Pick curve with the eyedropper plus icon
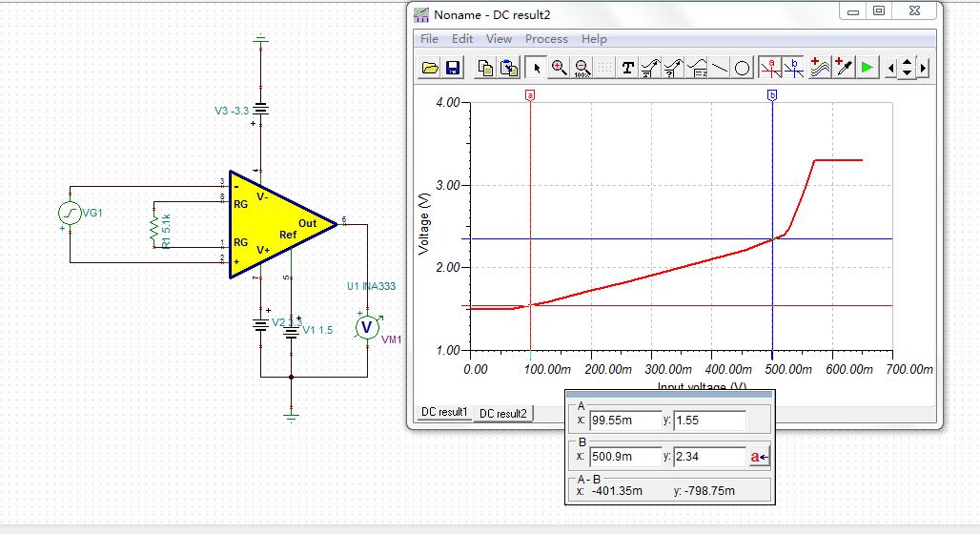The height and width of the screenshot is (534, 980). (844, 68)
